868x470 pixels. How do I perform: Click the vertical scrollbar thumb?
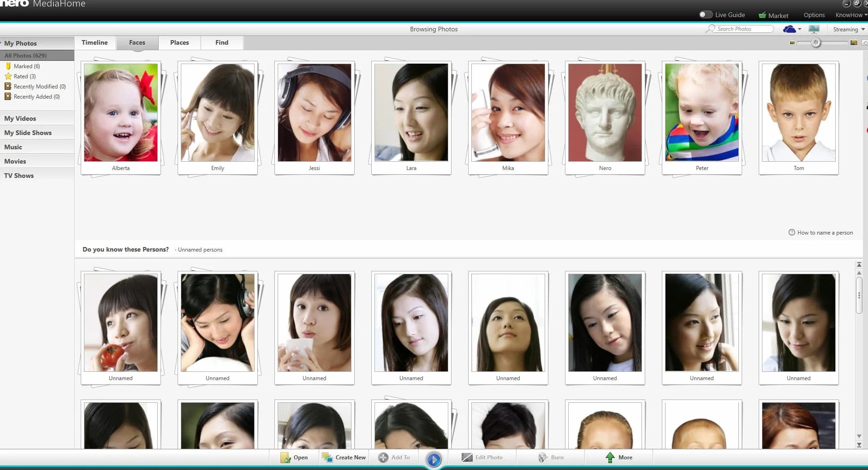click(x=859, y=295)
